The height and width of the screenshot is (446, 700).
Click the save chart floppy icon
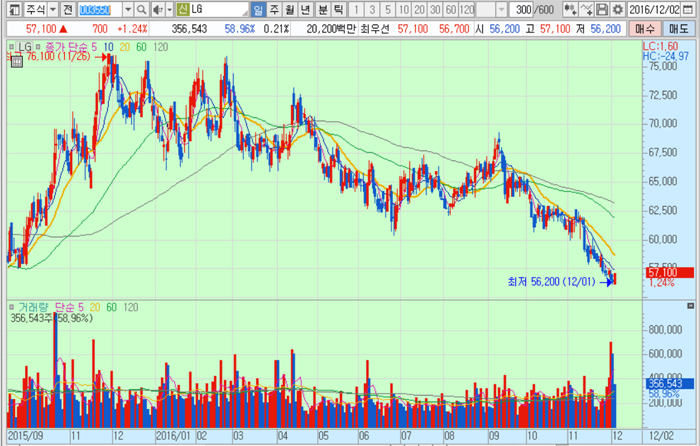[x=601, y=9]
